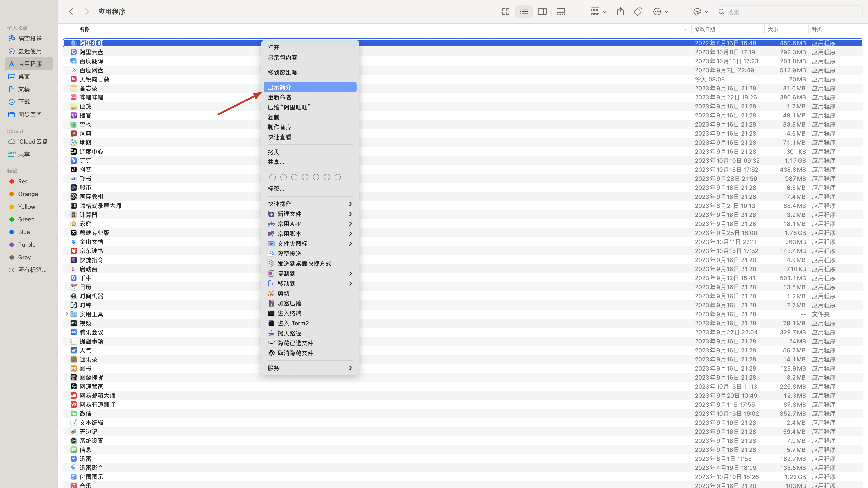Expand the 服务 submenu

310,368
